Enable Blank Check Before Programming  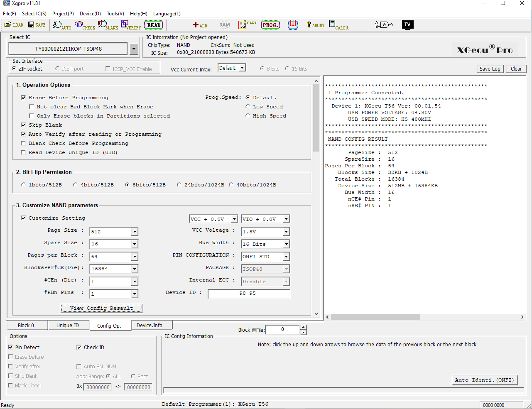click(23, 143)
